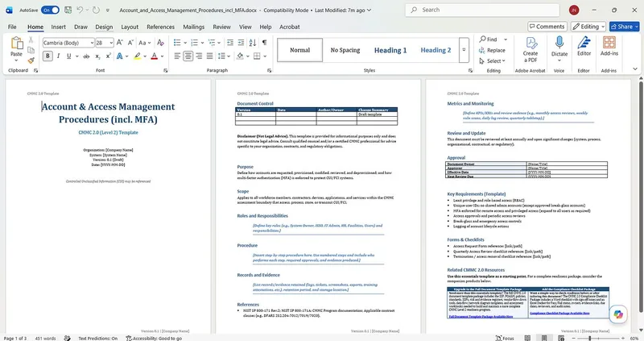Apply the Heading 1 style
Image resolution: width=644 pixels, height=341 pixels.
(x=390, y=50)
